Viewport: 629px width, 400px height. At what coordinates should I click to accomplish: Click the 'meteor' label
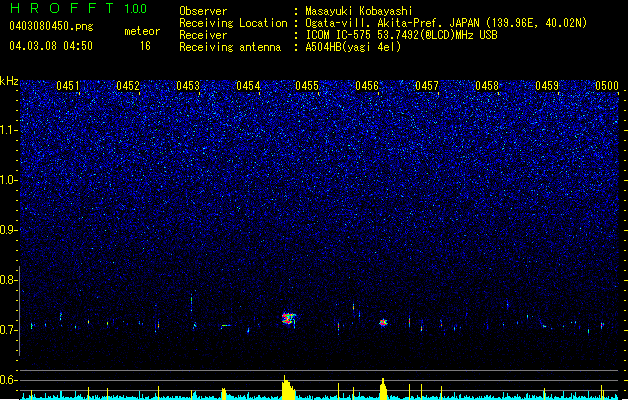[142, 31]
